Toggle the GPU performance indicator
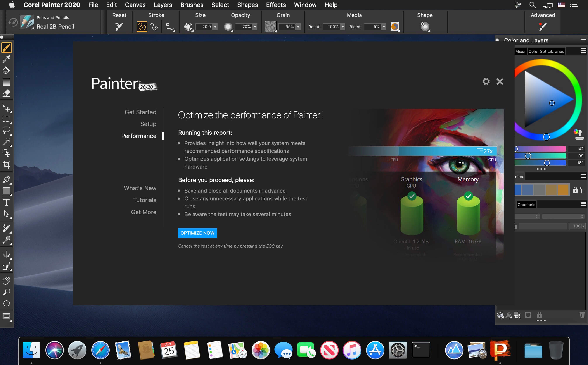 coord(490,160)
